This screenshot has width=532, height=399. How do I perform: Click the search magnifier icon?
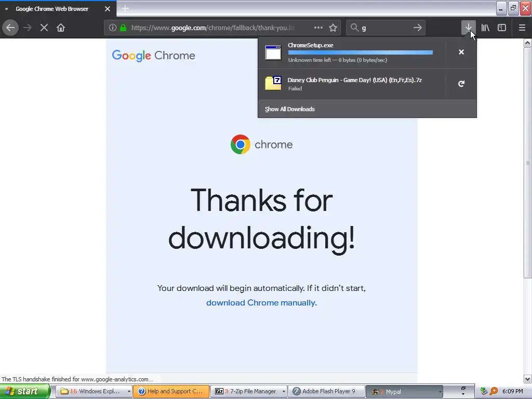point(354,28)
